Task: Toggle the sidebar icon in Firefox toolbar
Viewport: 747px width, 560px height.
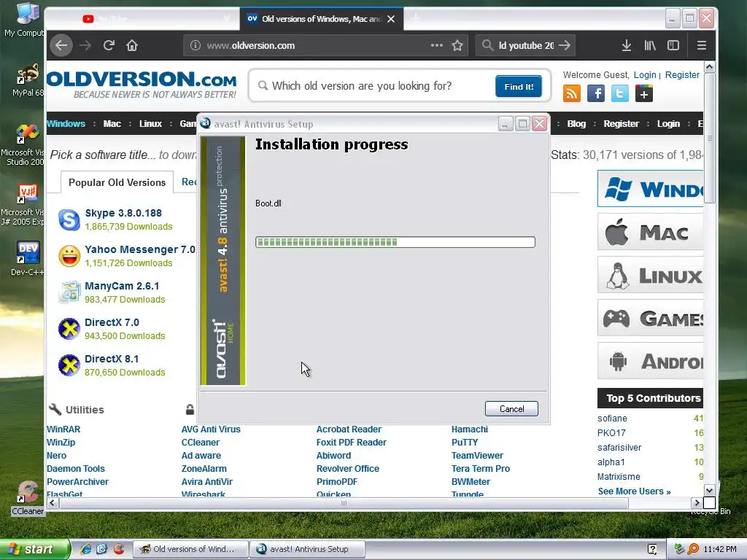Action: (x=673, y=45)
